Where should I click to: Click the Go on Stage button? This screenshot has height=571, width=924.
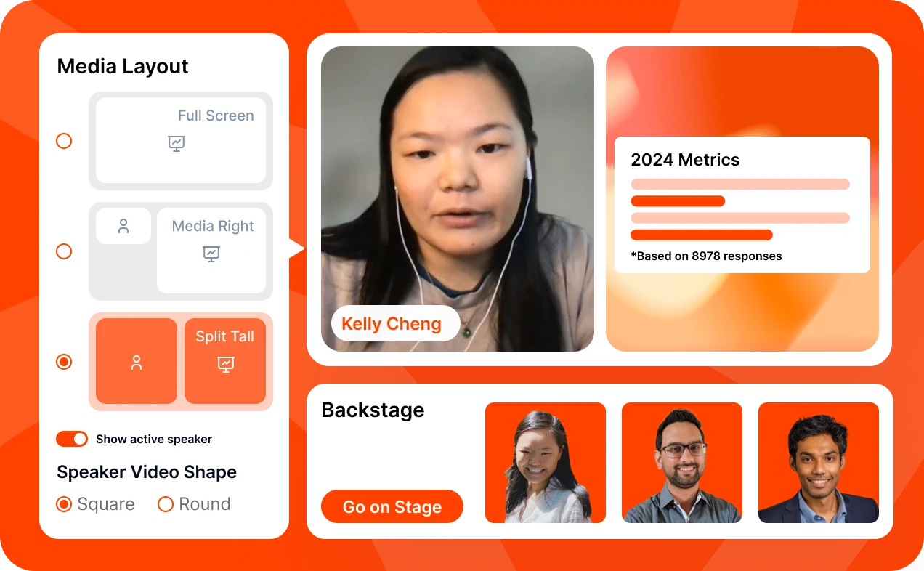tap(392, 506)
